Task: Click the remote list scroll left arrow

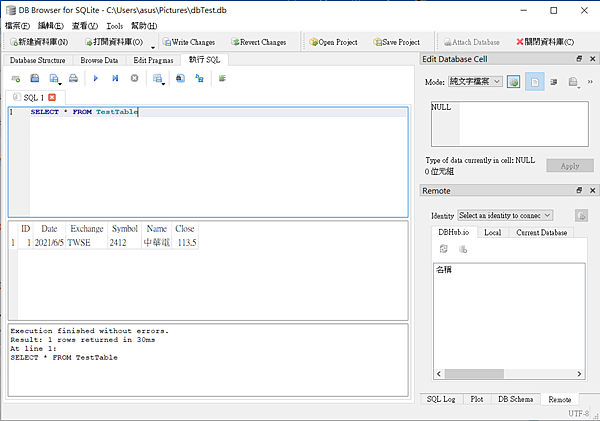Action: (439, 374)
